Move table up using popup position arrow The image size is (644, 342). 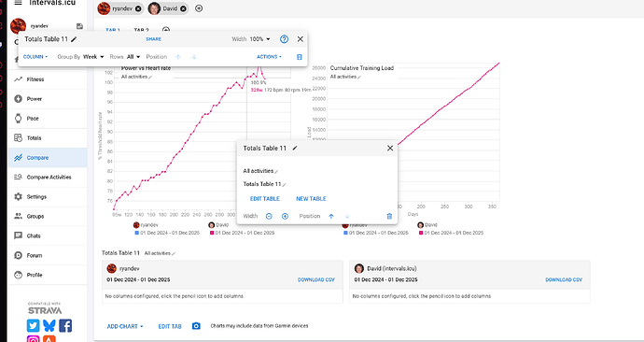(x=331, y=216)
